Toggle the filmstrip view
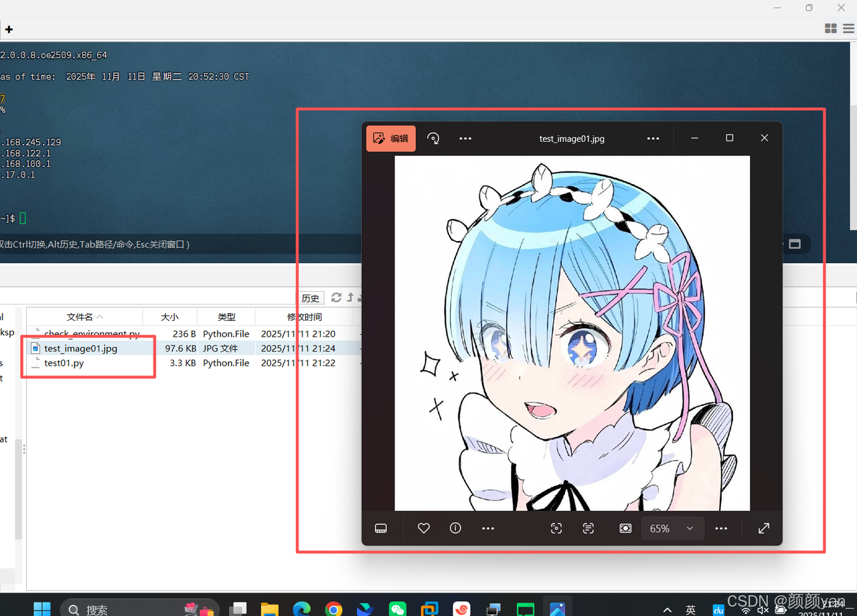The width and height of the screenshot is (857, 616). (380, 528)
